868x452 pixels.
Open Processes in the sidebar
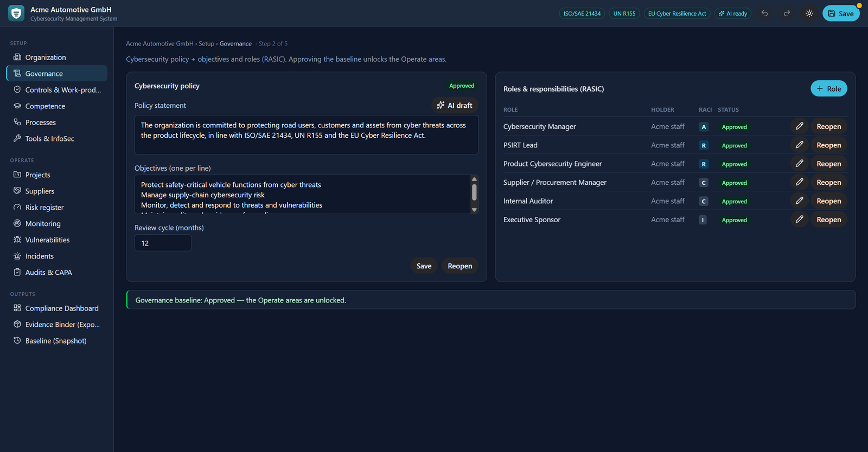57,122
